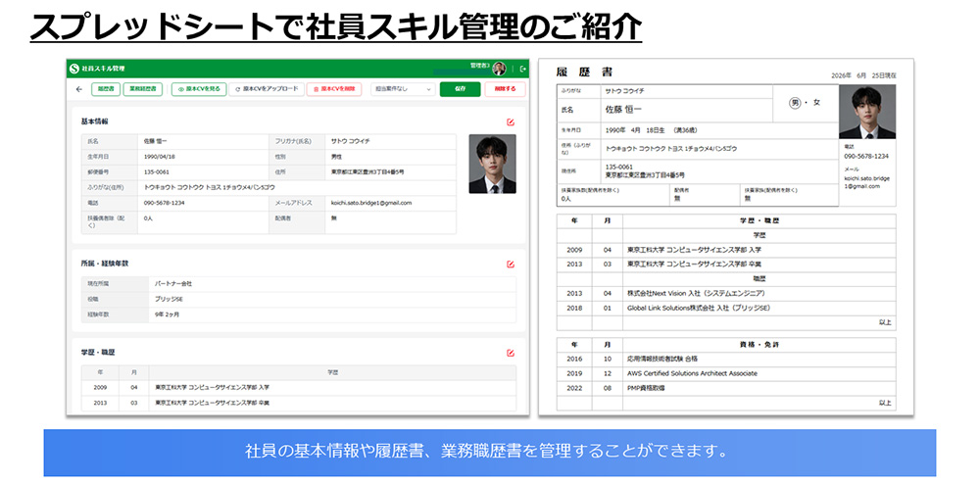Click the 役職 value ブリッジSE
This screenshot has height=482, width=980.
(169, 299)
